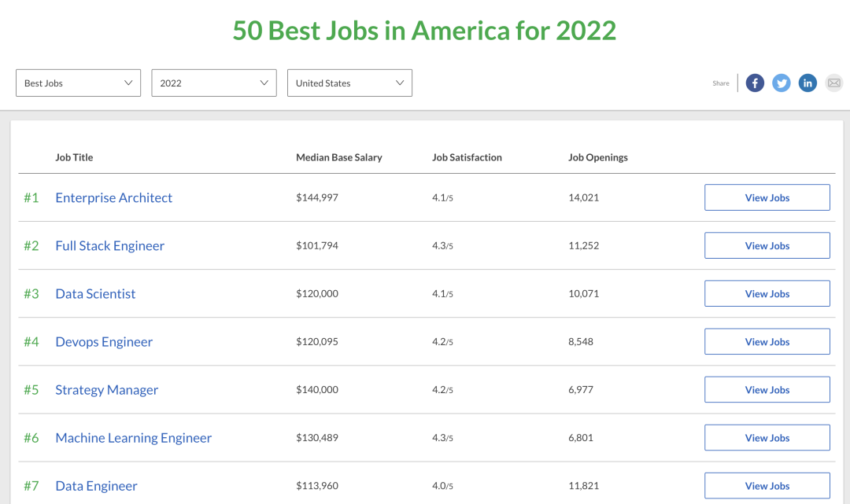This screenshot has height=504, width=850.
Task: Share the list on LinkedIn
Action: [807, 83]
